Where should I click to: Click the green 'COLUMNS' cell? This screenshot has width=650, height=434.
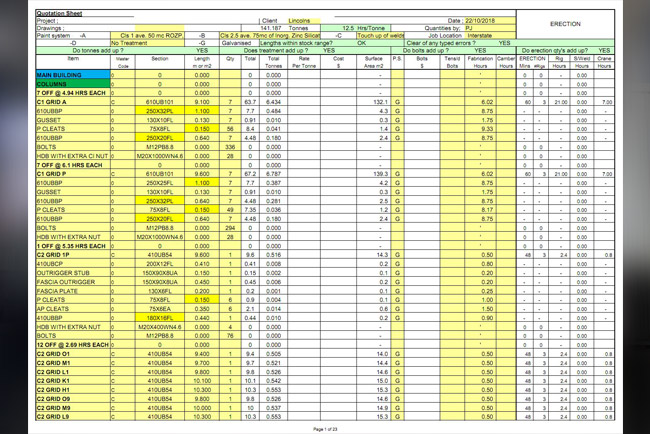[x=73, y=84]
